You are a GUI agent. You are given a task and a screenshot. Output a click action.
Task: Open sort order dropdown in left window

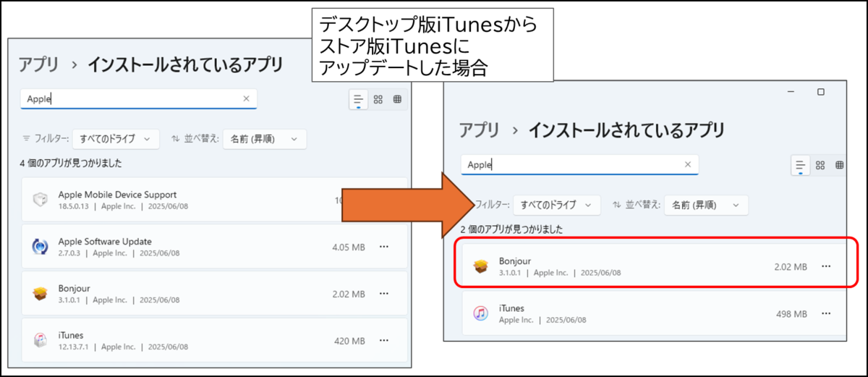coord(265,138)
